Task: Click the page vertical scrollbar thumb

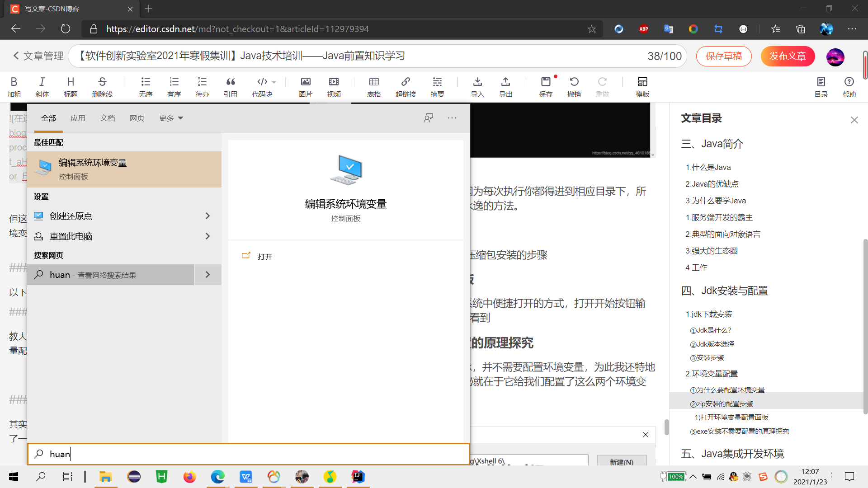Action: coord(865,66)
